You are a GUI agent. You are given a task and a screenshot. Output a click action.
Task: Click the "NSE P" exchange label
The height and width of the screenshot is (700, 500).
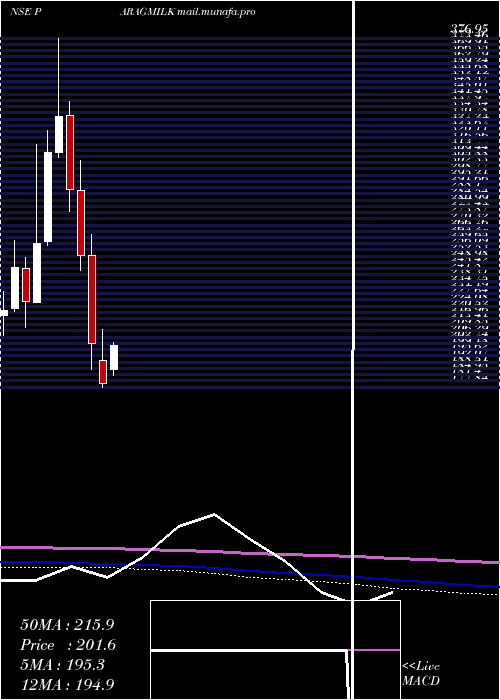(23, 12)
